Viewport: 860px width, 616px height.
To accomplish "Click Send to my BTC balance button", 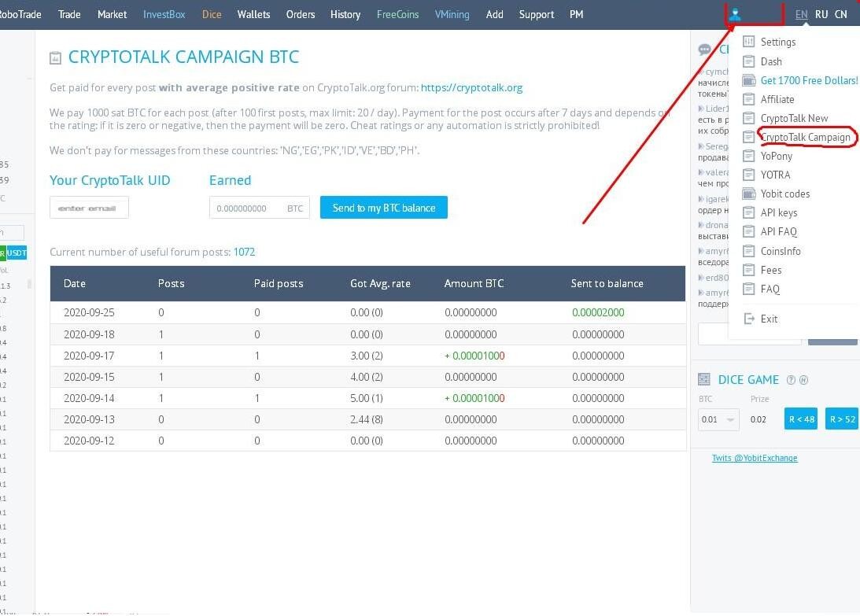I will (x=384, y=208).
